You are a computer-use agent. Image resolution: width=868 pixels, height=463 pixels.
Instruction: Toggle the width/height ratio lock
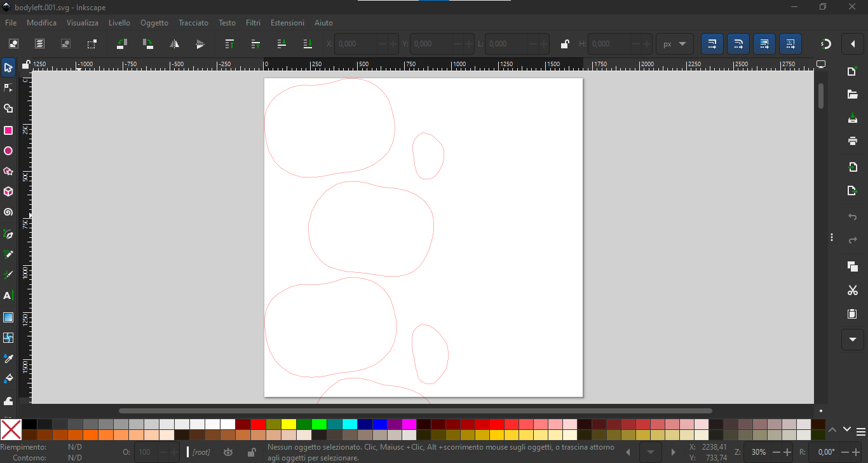564,44
